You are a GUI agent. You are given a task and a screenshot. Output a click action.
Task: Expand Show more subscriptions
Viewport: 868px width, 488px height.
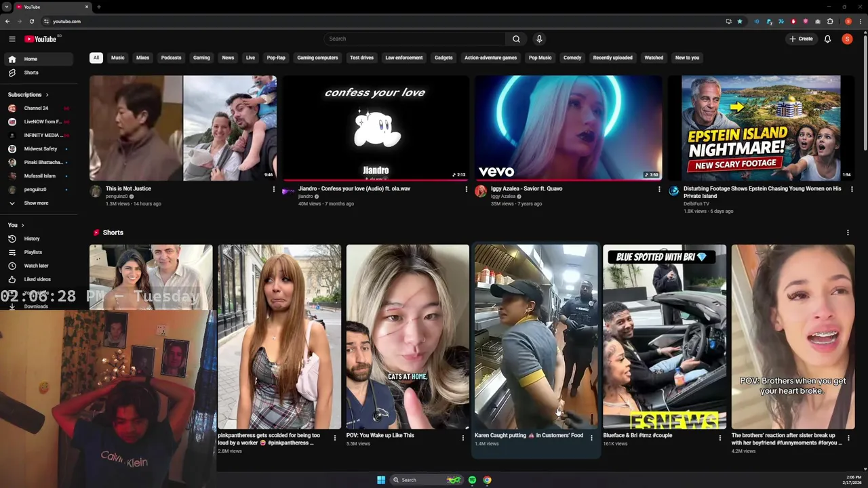(x=38, y=203)
